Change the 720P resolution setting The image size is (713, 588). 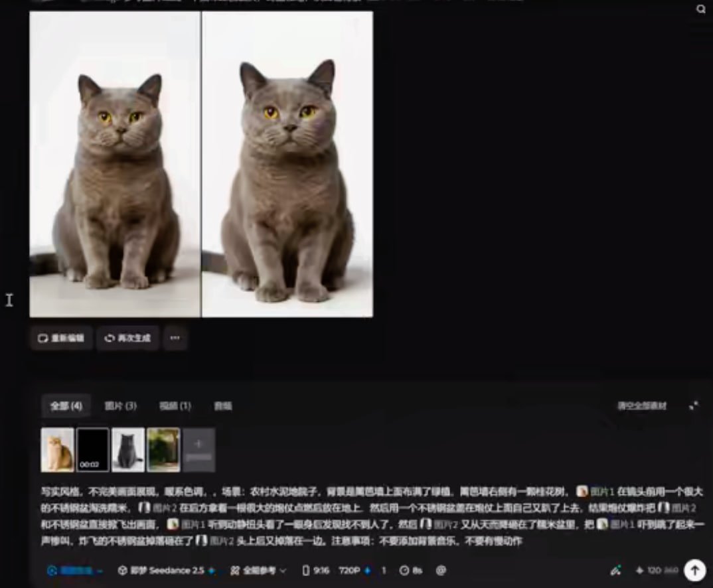pos(355,571)
